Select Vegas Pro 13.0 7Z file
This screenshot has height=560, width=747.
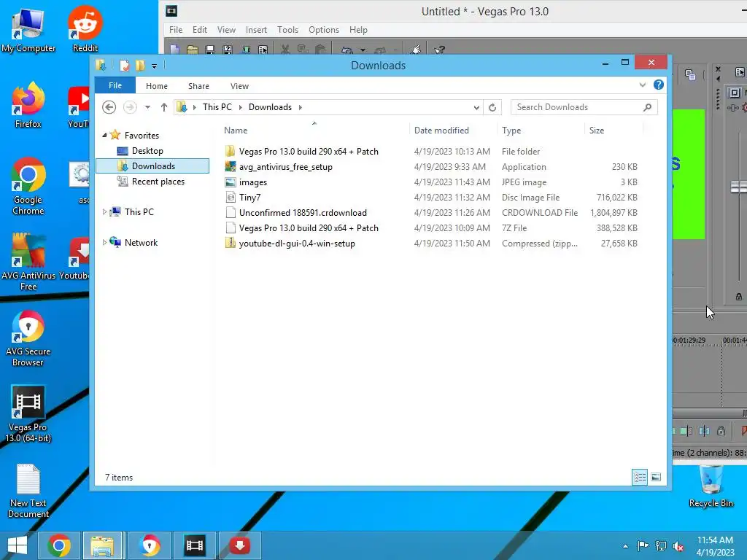click(x=309, y=228)
